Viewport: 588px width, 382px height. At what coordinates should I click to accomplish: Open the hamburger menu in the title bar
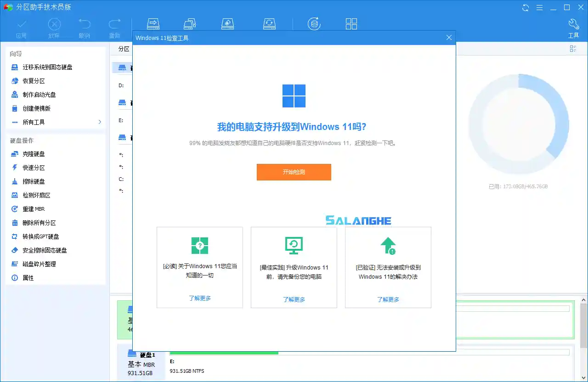(x=539, y=7)
